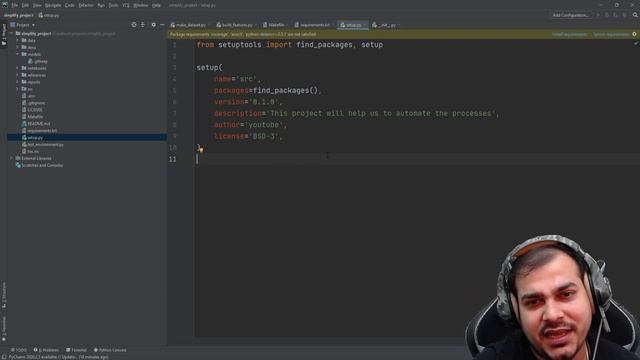This screenshot has height=360, width=640.
Task: Open the Terminal tool window
Action: pyautogui.click(x=76, y=350)
